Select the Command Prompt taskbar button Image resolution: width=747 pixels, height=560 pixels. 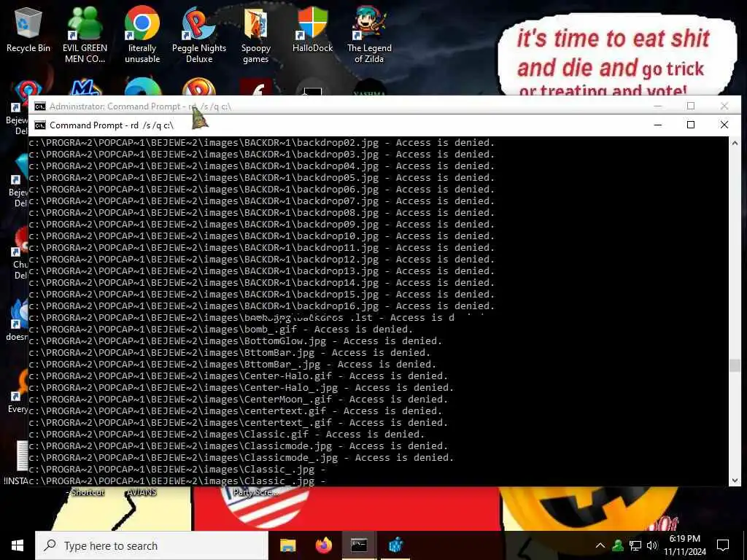tap(359, 545)
